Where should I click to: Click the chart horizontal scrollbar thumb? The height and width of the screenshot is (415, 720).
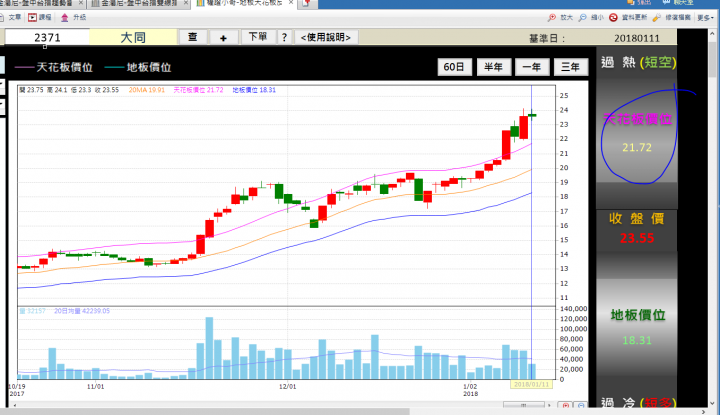(523, 406)
